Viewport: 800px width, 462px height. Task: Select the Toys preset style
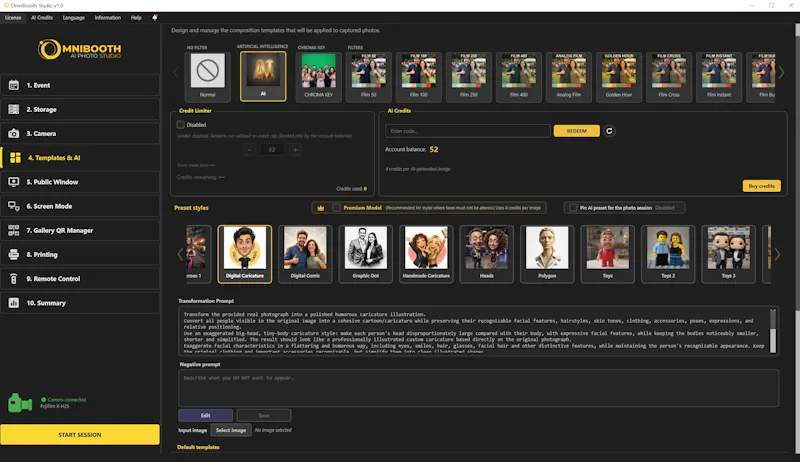(x=608, y=254)
